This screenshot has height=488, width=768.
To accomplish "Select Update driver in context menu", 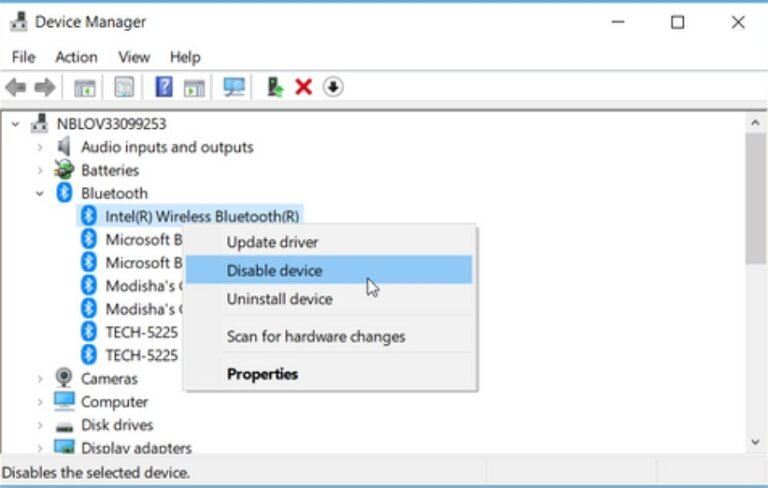I will (272, 242).
